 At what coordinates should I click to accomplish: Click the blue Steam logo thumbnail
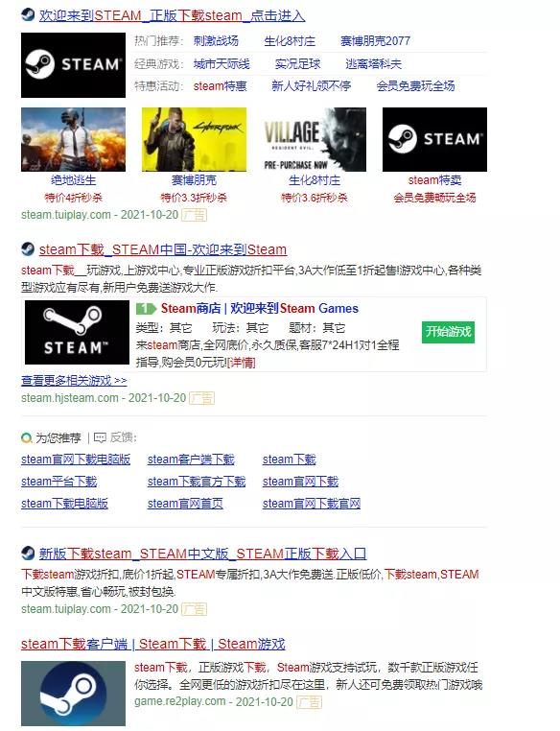click(x=73, y=694)
